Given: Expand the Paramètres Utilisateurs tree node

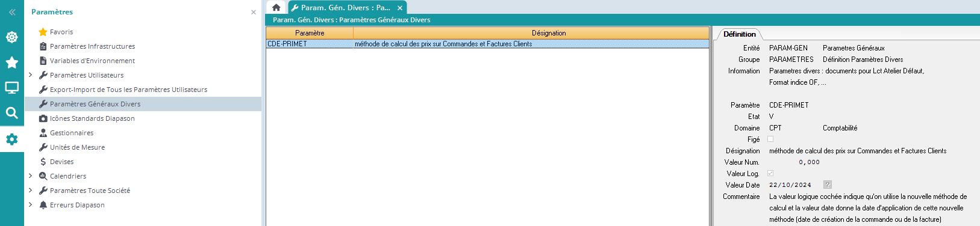Looking at the screenshot, I should point(31,75).
